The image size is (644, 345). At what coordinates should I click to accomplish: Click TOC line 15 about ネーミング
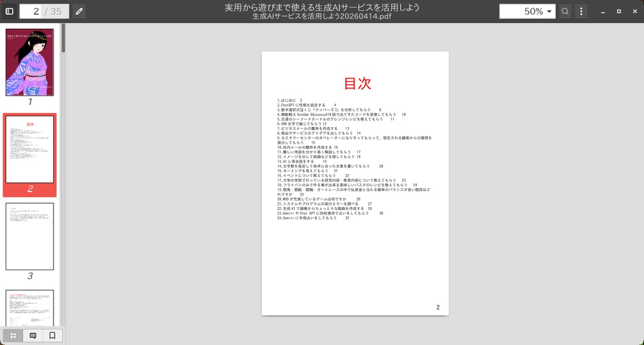(307, 171)
